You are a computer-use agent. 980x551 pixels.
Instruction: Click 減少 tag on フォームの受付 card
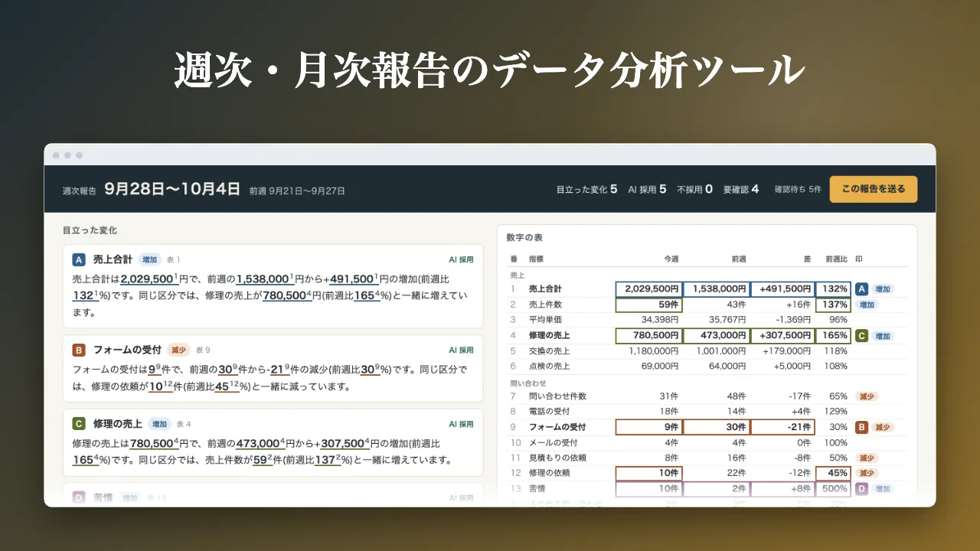click(x=178, y=350)
